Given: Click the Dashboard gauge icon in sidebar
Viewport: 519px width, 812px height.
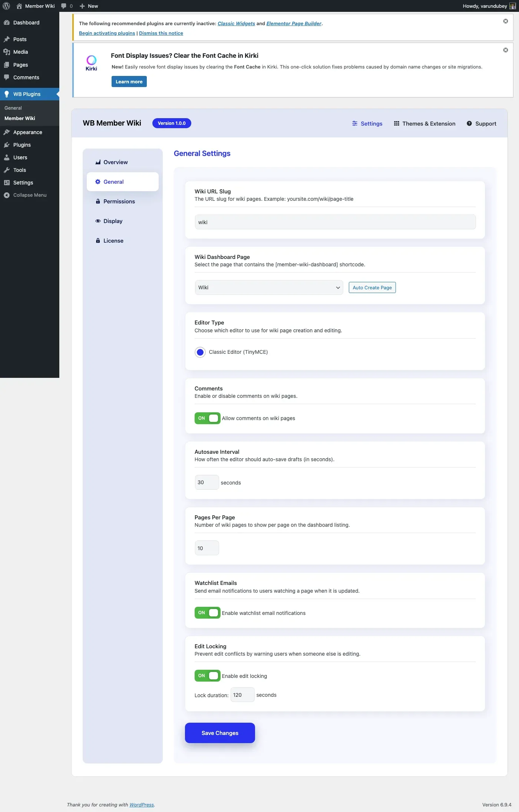Looking at the screenshot, I should tap(7, 23).
